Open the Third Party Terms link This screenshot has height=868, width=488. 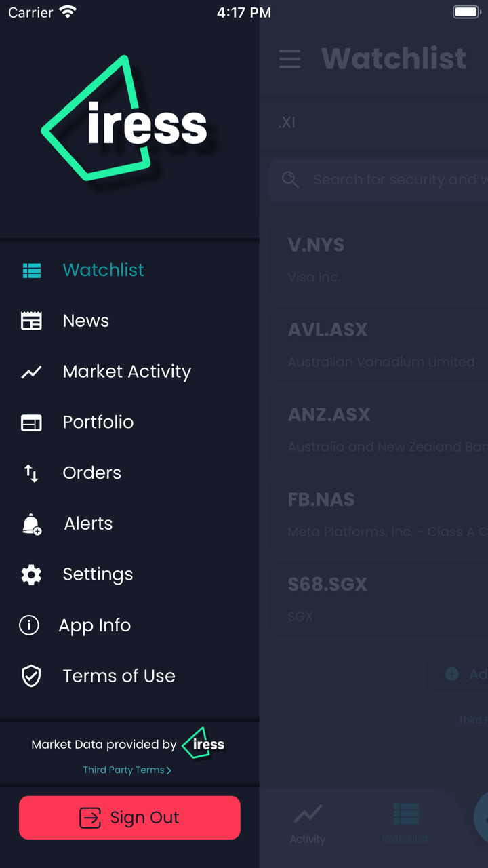tap(127, 770)
